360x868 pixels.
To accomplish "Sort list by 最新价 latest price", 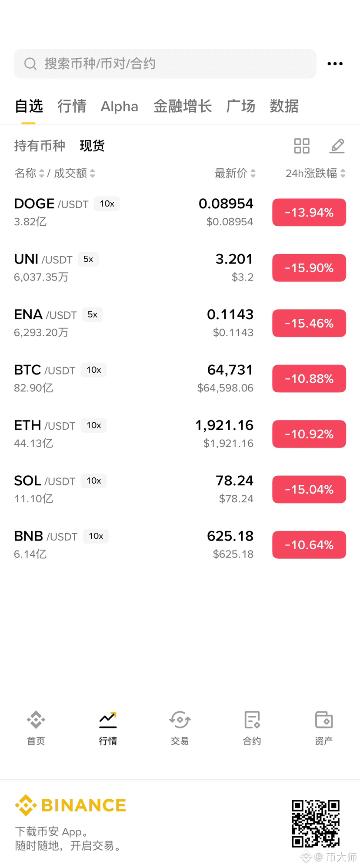I will 235,174.
